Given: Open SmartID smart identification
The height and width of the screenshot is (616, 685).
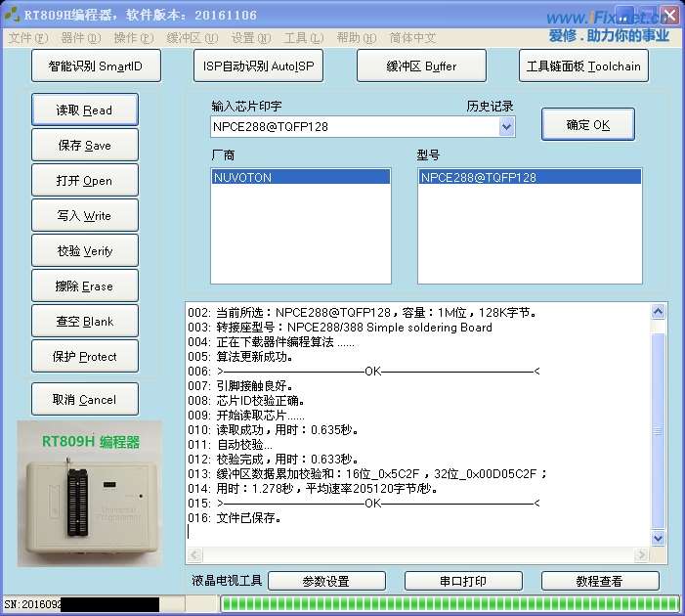Looking at the screenshot, I should pos(95,66).
